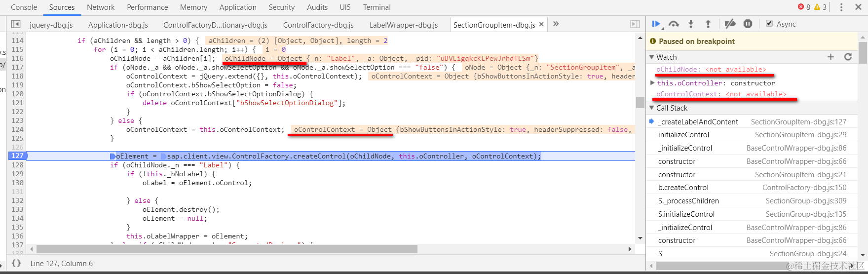Switch to LabelWrapper-dbg.js file tab

coord(404,25)
